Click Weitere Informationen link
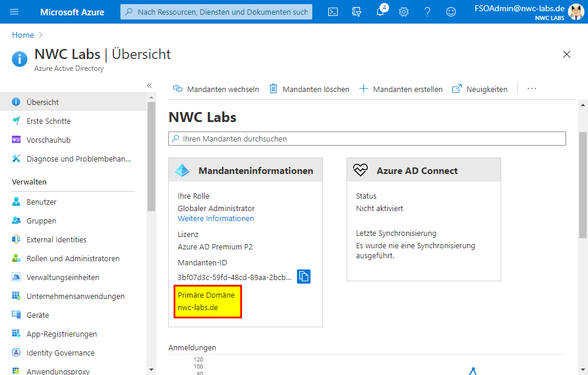Viewport: 588px width, 375px height. 215,219
